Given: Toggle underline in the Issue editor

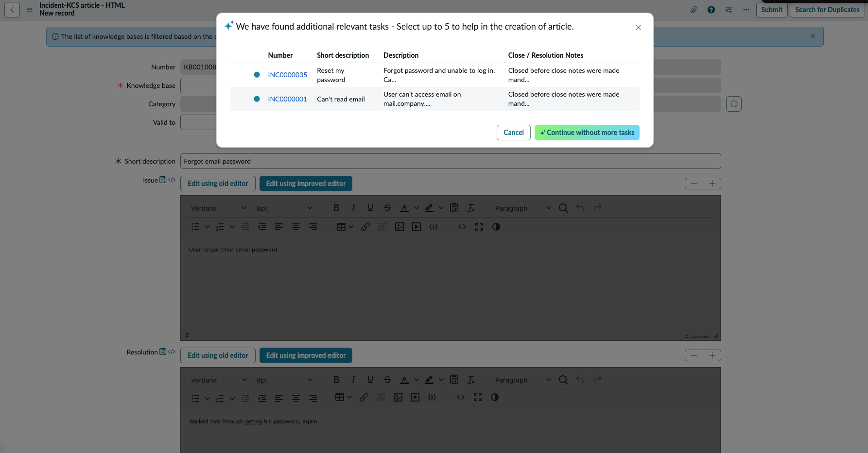Looking at the screenshot, I should pyautogui.click(x=370, y=208).
